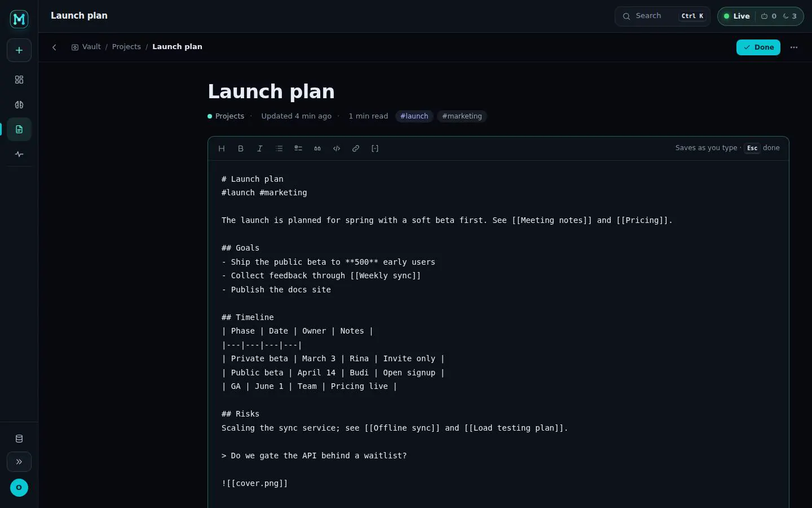Click the Live status indicator
The width and height of the screenshot is (812, 508).
pos(737,16)
